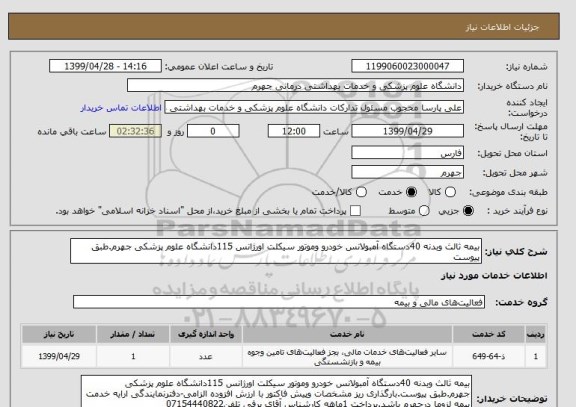This screenshot has width=576, height=407.
Task: Click the اطلاعات خدمات مورد نیاز section heading
Action: coord(494,275)
